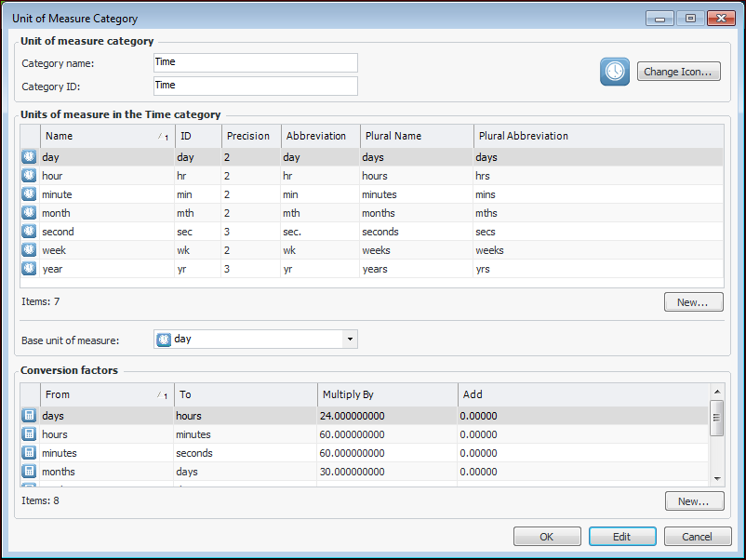Click the calculator icon for days conversion
Viewport: 746px width, 560px height.
coord(29,416)
